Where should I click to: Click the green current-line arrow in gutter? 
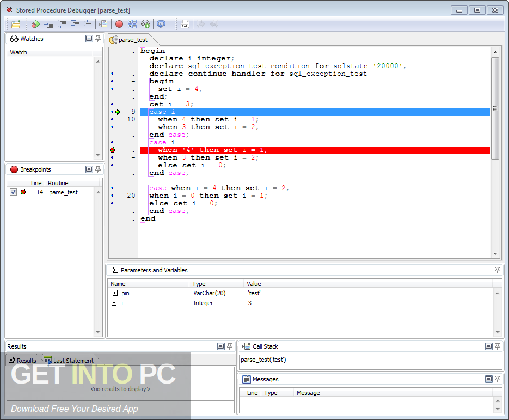pyautogui.click(x=118, y=112)
